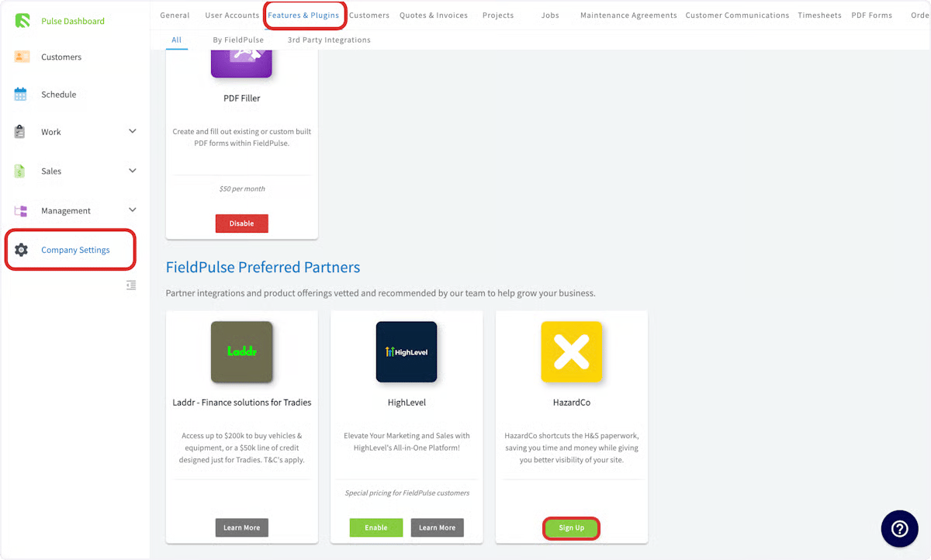Switch to Timesheets tab
This screenshot has width=931, height=560.
819,15
